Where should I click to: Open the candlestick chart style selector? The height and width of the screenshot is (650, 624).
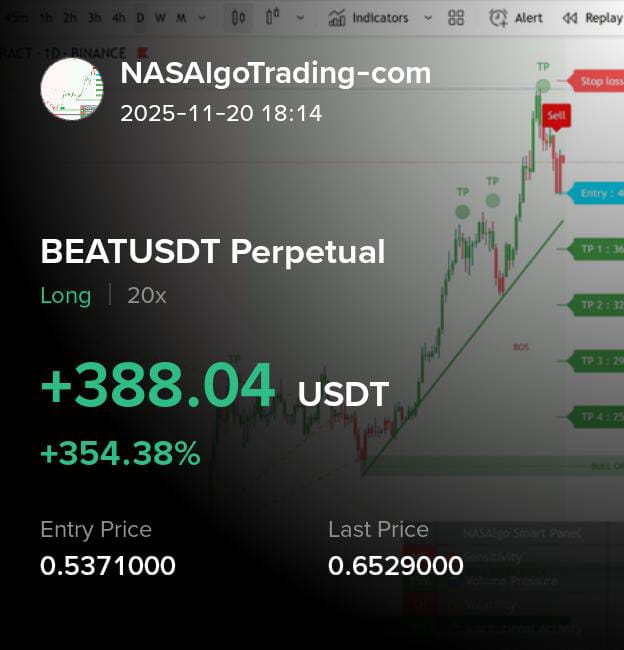coord(238,18)
